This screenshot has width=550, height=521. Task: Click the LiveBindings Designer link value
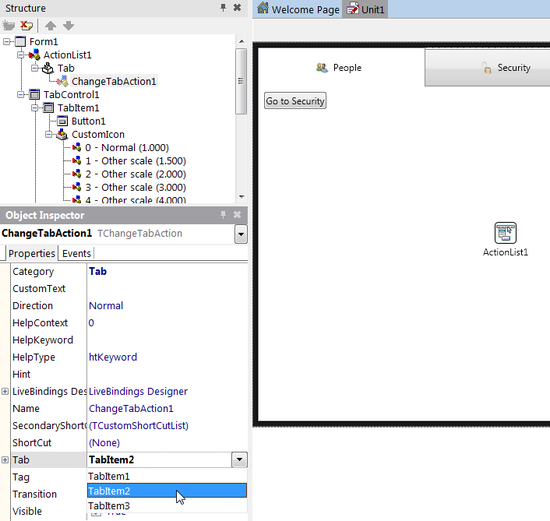[138, 391]
